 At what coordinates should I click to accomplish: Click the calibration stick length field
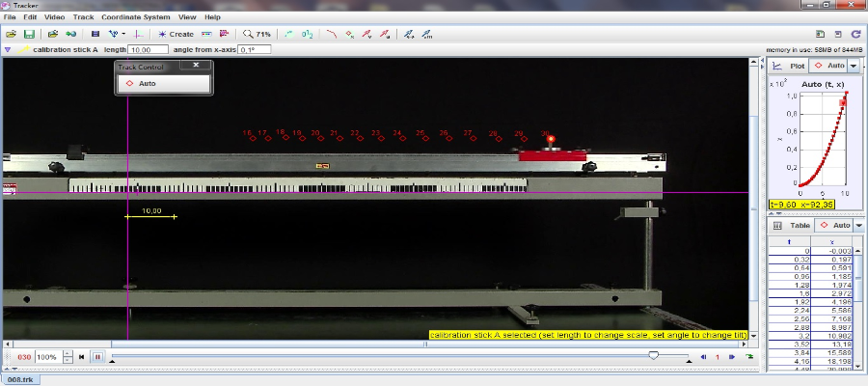click(x=148, y=50)
